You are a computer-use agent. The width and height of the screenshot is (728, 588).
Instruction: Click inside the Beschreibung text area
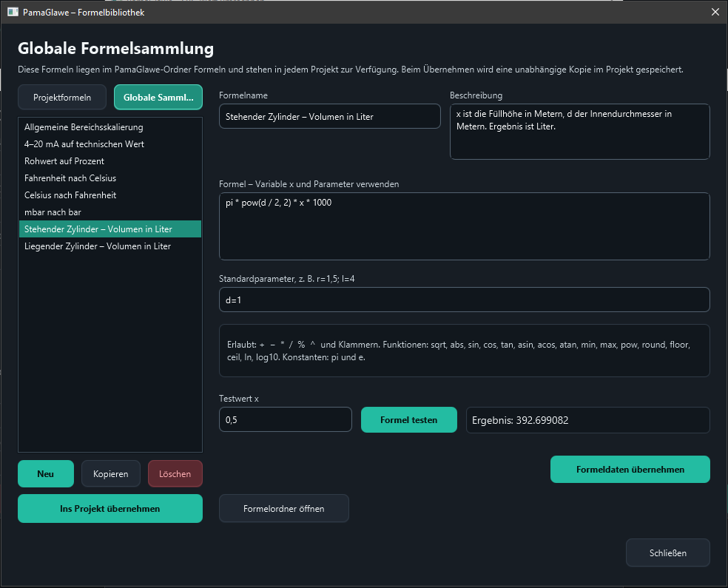tap(579, 132)
